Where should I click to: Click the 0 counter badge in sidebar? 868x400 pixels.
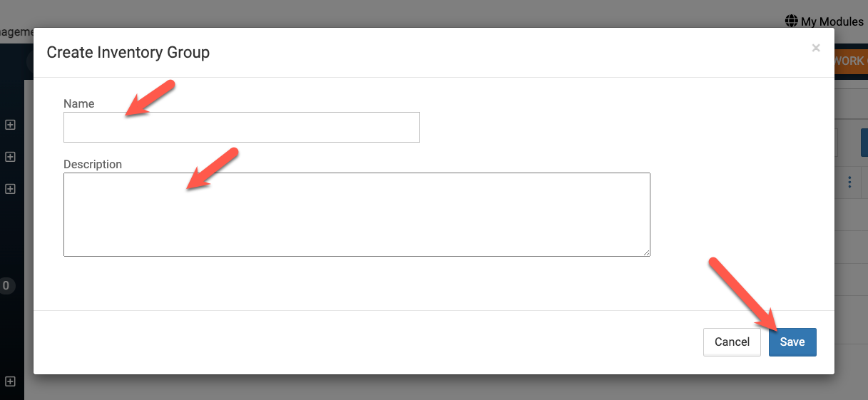point(6,286)
